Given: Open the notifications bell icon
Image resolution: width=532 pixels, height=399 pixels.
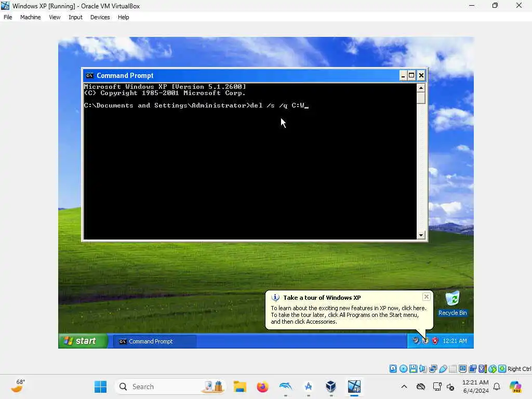Looking at the screenshot, I should coord(497,387).
